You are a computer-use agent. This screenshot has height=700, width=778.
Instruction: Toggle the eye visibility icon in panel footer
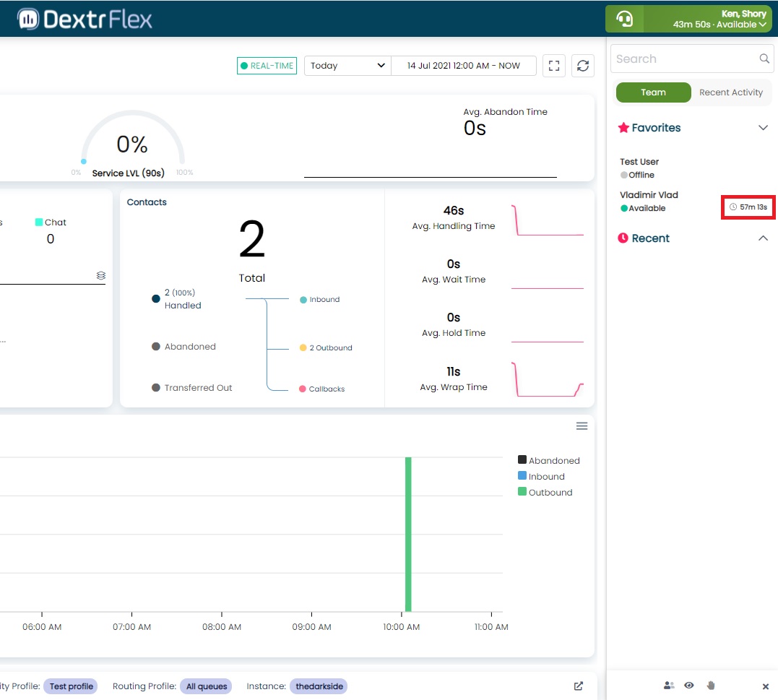click(688, 686)
